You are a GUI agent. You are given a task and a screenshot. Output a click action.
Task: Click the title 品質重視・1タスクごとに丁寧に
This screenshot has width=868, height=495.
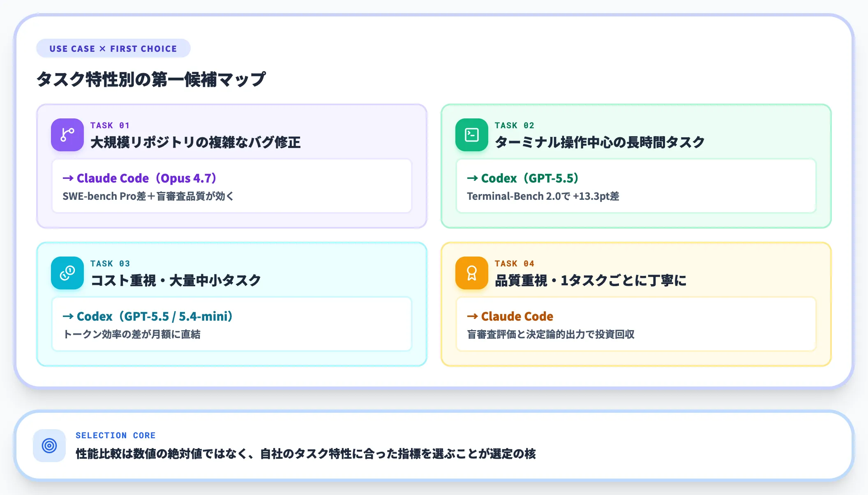click(x=591, y=280)
